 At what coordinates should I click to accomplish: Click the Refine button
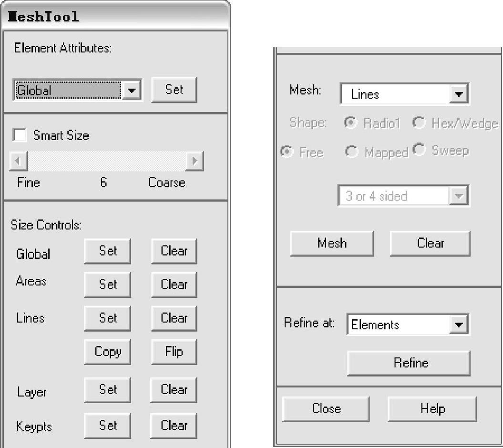(x=409, y=363)
